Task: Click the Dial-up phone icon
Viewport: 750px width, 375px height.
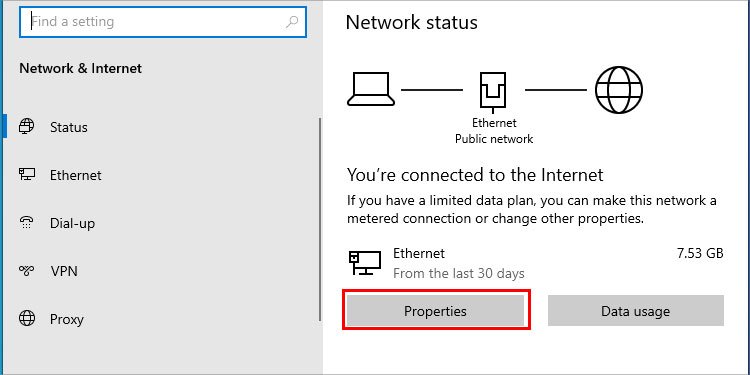Action: point(27,223)
